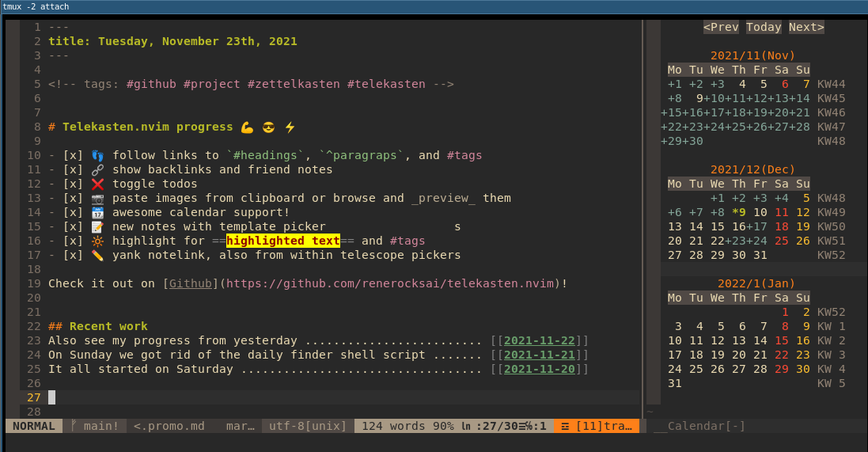Click the <.promo.md filename in the statusline

(x=169, y=426)
